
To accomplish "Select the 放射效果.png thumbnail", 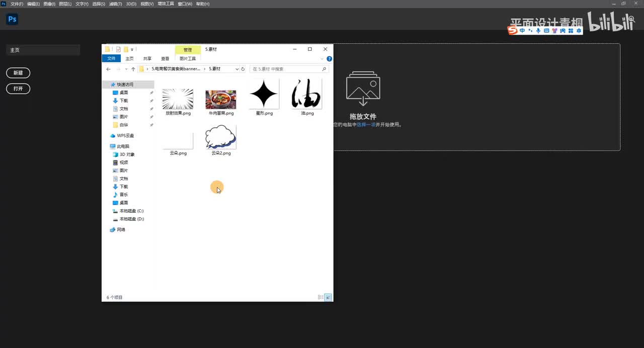I will pos(178,99).
